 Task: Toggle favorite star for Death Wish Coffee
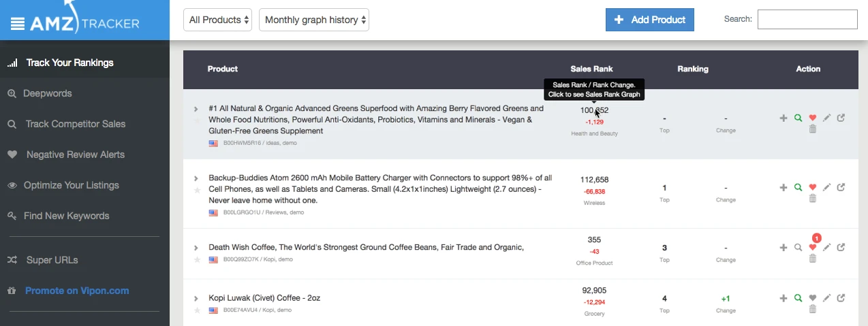pos(197,259)
